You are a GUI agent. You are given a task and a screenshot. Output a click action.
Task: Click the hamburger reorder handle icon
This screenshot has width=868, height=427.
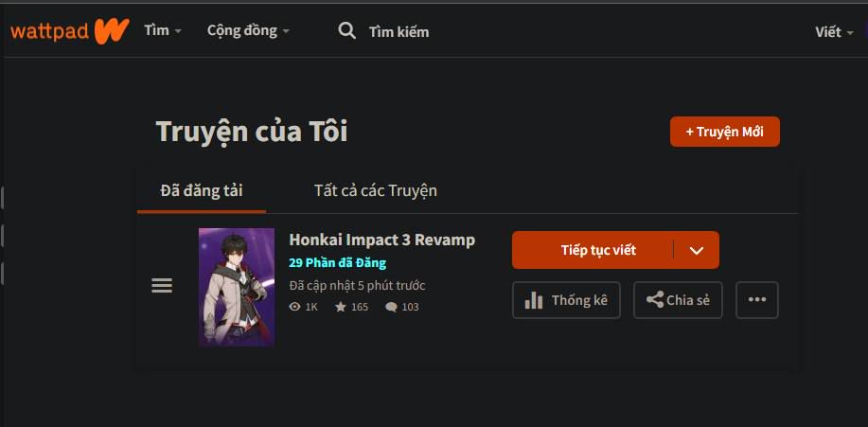162,286
